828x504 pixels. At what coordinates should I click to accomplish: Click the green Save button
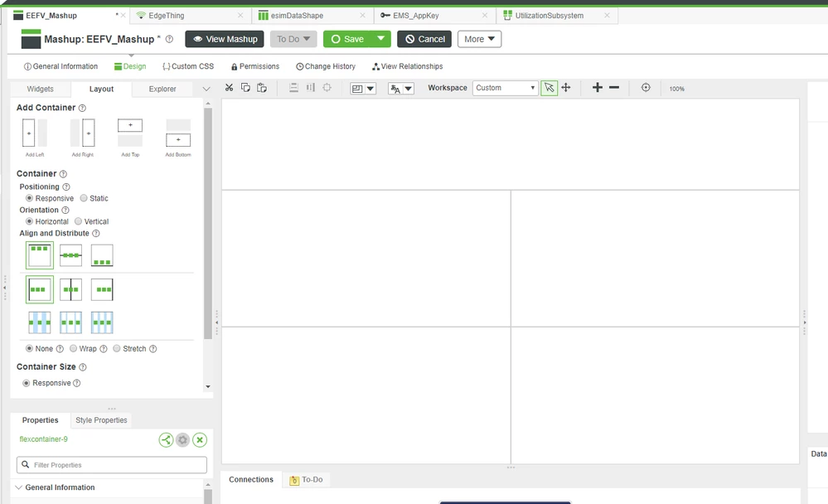tap(347, 39)
